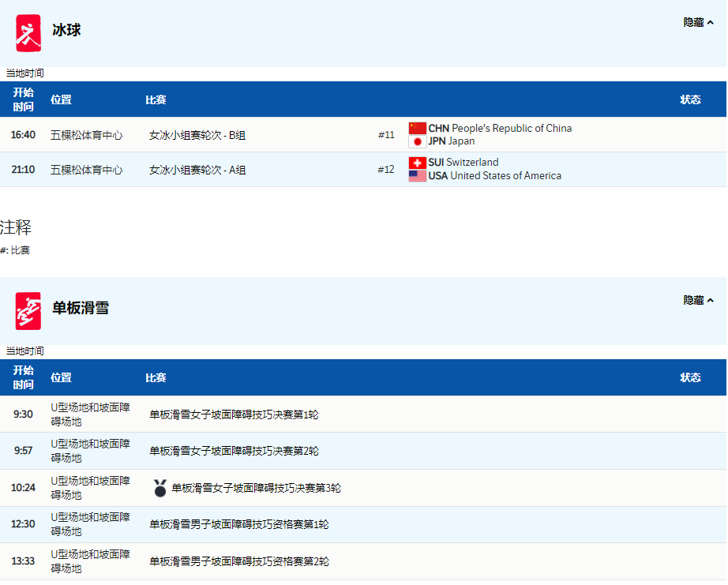Open 女冰小组赛轮次 - A组 match
Image resolution: width=728 pixels, height=585 pixels.
197,170
